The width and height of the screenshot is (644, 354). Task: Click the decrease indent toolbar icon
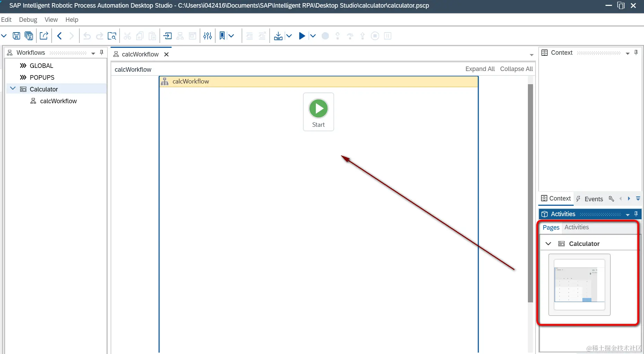[249, 36]
